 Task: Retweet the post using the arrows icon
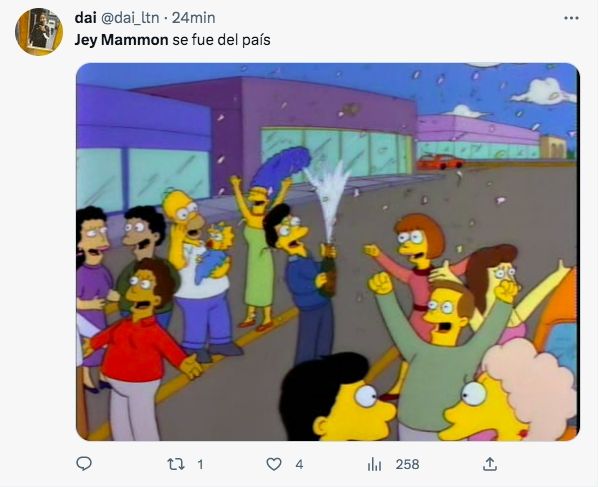click(176, 464)
